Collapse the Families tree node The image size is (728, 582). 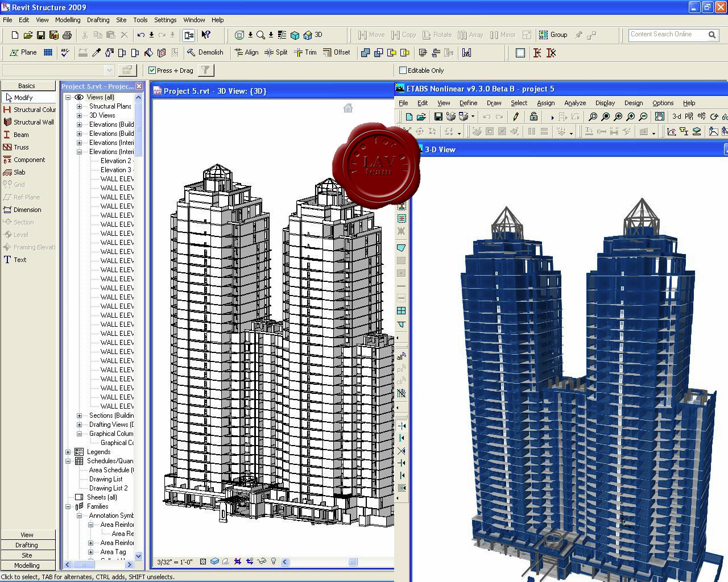(68, 506)
